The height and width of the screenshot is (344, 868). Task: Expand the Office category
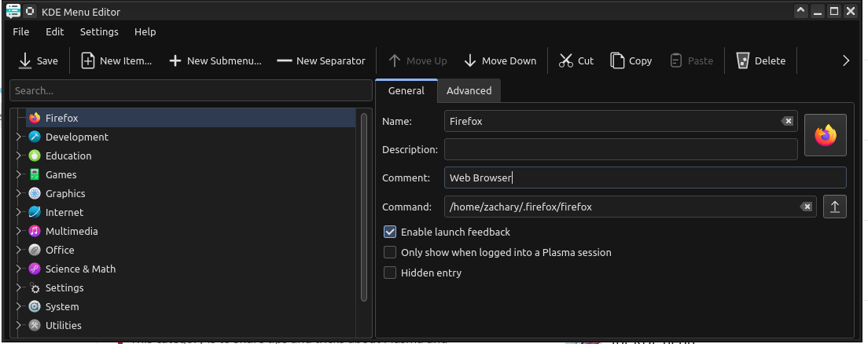[19, 250]
